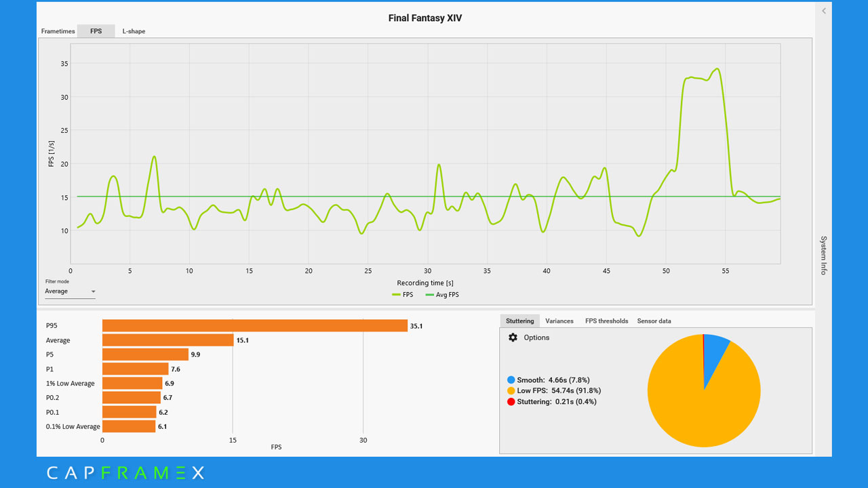Click the Final Fantasy XIV title
868x488 pixels.
425,18
